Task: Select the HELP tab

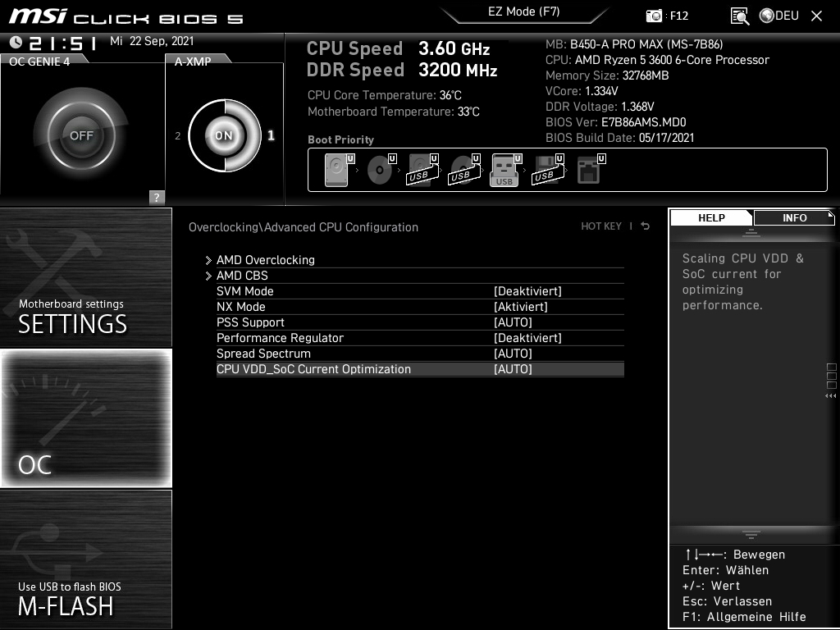Action: pyautogui.click(x=711, y=217)
